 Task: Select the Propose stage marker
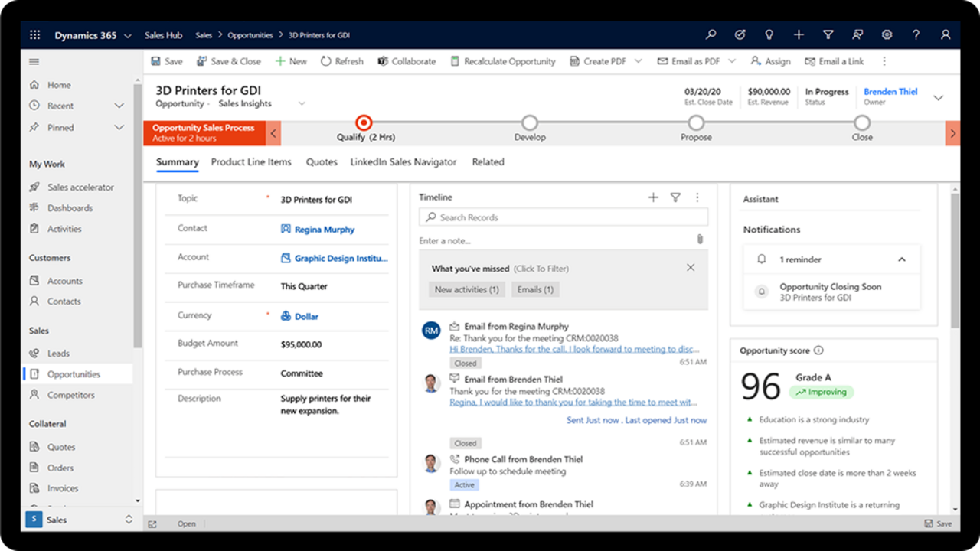point(696,122)
